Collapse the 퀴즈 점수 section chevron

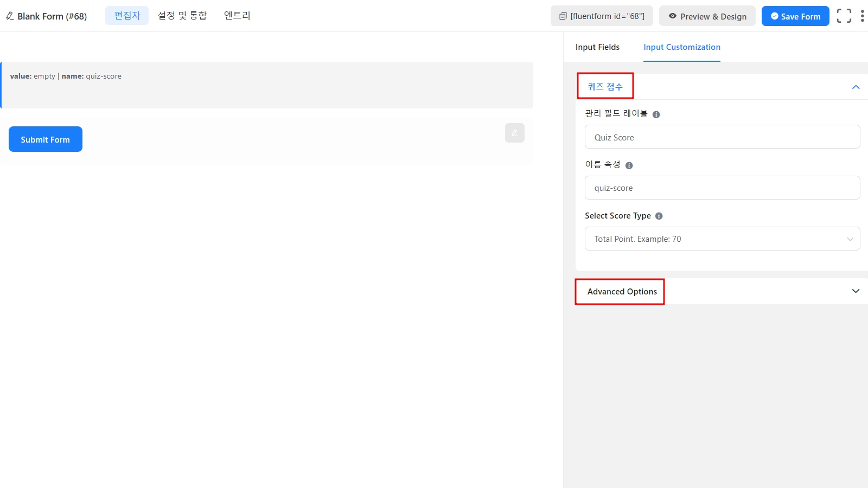[856, 87]
